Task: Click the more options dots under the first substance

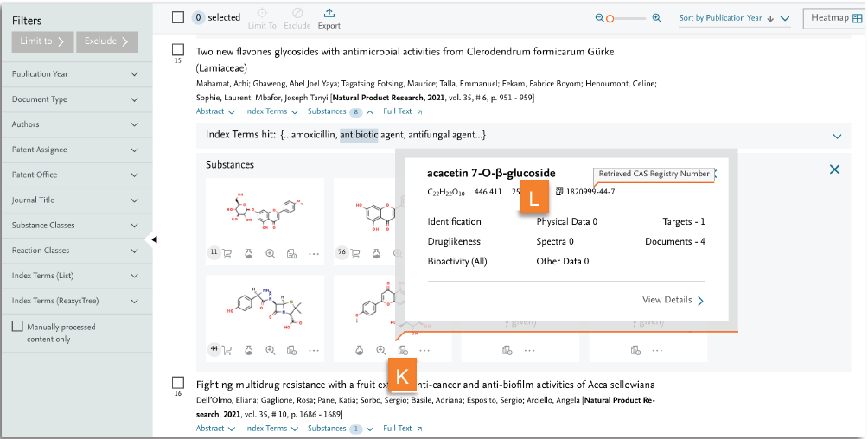Action: tap(314, 253)
